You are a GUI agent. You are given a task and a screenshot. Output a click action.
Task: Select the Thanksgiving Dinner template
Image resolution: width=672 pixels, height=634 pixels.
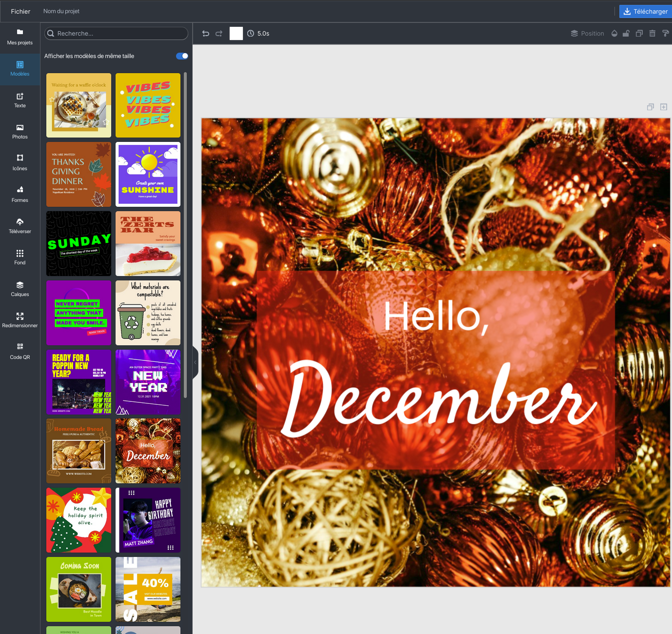point(79,175)
